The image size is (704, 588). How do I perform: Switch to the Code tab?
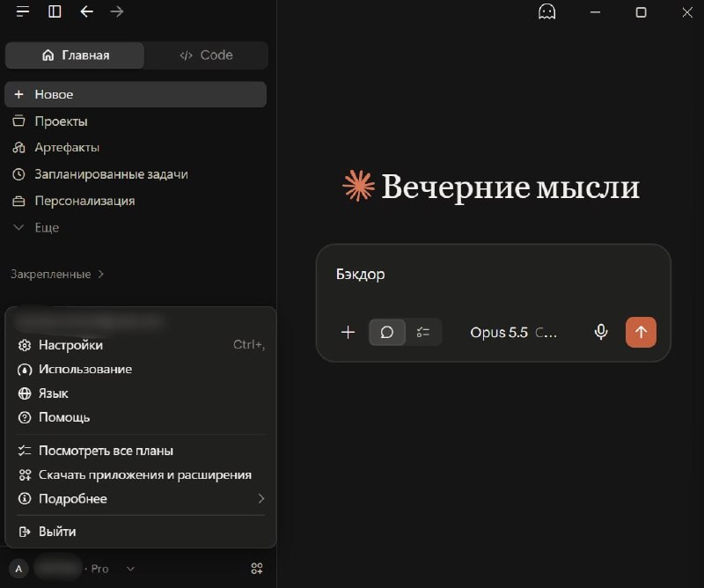(206, 55)
